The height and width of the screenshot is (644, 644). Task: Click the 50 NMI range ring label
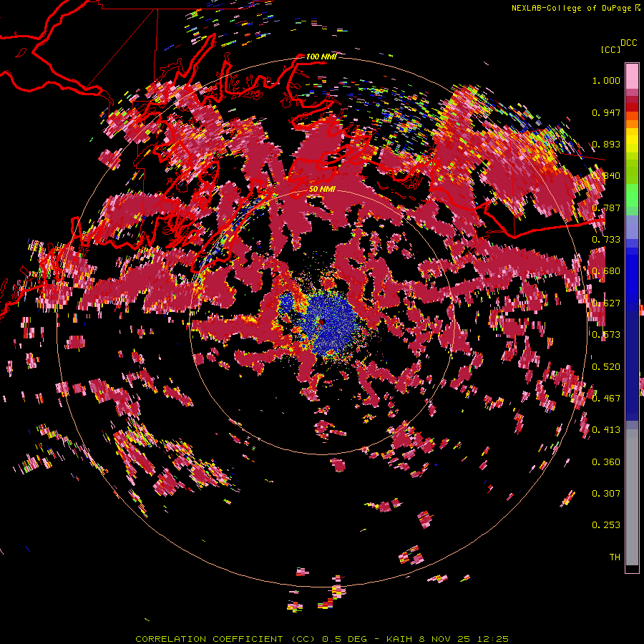tap(322, 189)
